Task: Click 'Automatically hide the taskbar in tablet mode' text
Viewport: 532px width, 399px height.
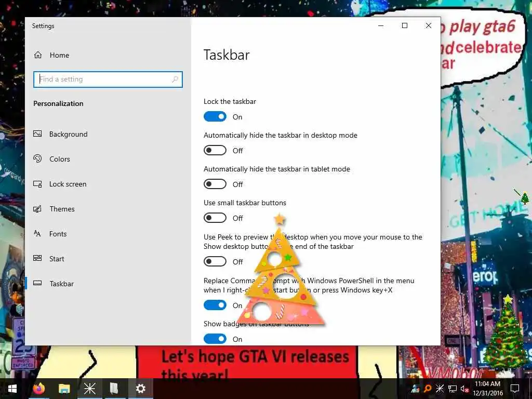Action: point(276,169)
